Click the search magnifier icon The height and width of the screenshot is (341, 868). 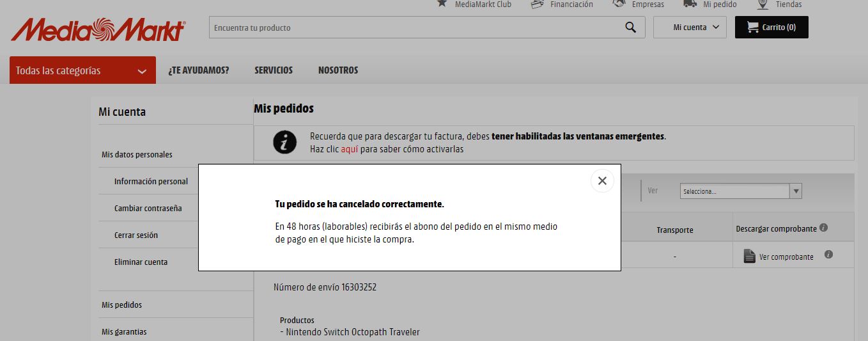(x=630, y=28)
